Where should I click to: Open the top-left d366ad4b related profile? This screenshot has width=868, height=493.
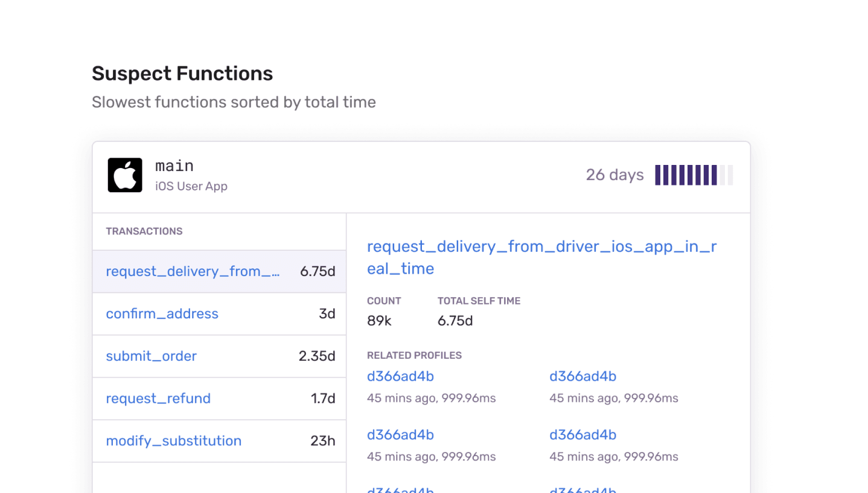[400, 376]
